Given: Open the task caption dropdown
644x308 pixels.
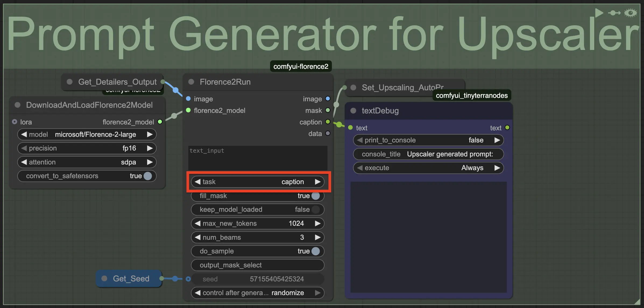Looking at the screenshot, I should (x=257, y=182).
